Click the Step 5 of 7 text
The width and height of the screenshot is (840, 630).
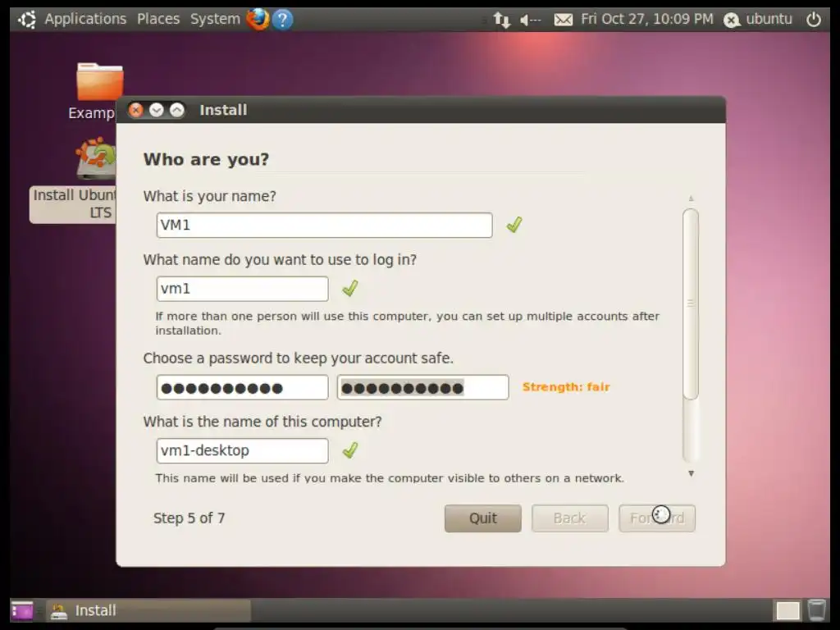click(189, 518)
